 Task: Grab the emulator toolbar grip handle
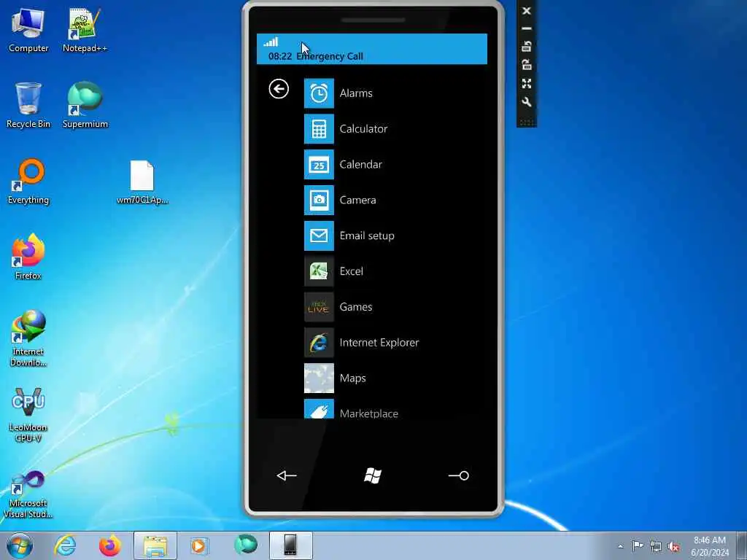pyautogui.click(x=527, y=122)
